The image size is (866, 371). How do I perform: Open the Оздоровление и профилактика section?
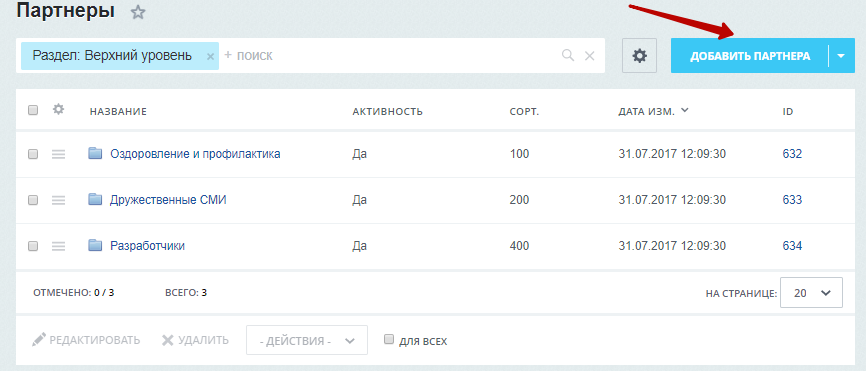[195, 154]
